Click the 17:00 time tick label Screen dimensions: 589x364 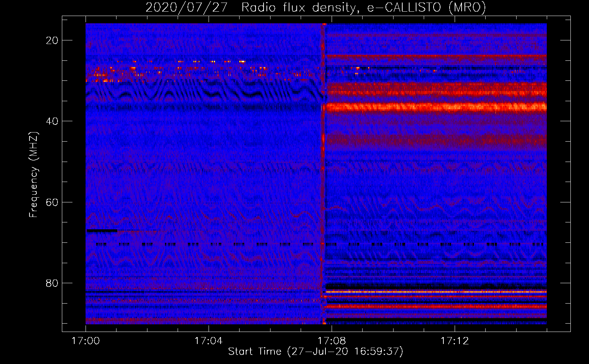(86, 341)
